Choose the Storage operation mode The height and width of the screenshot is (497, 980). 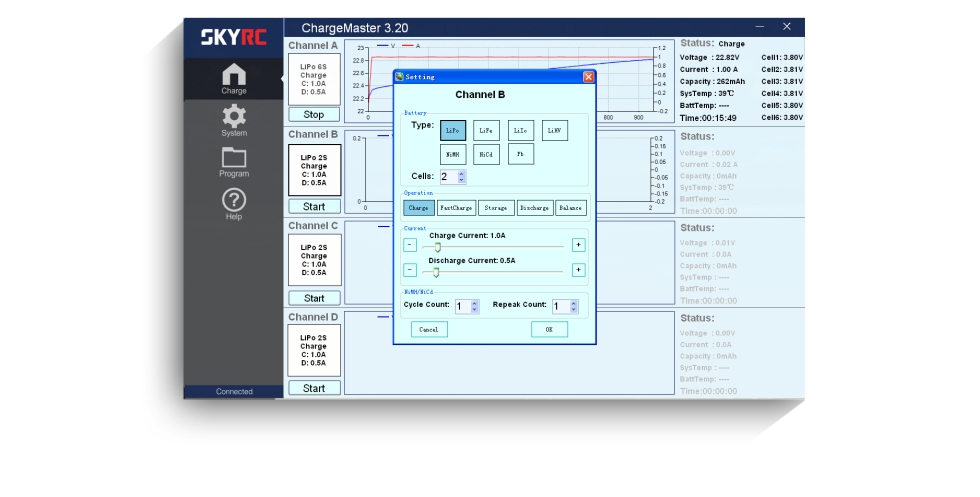click(x=496, y=208)
